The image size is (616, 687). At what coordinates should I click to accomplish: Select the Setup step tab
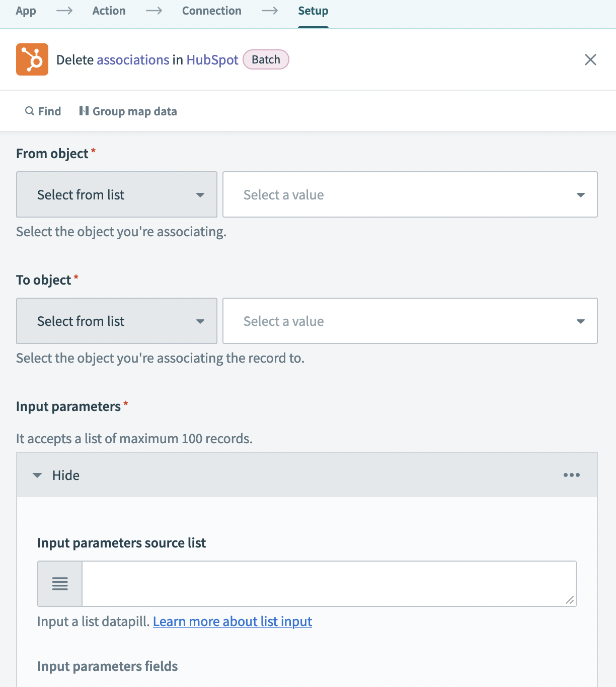[x=313, y=11]
